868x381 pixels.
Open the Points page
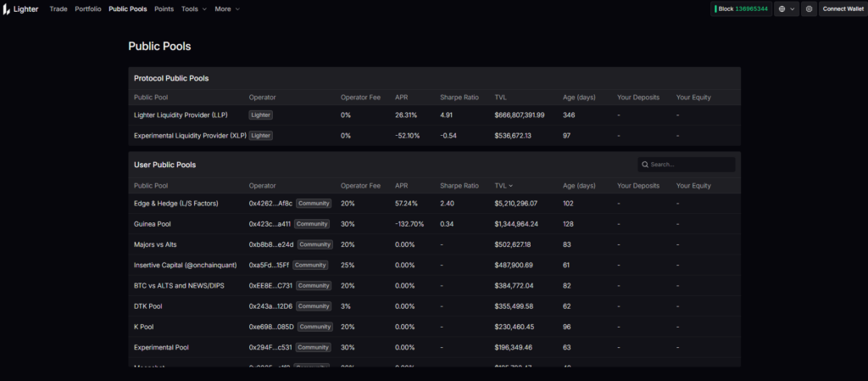[x=164, y=8]
